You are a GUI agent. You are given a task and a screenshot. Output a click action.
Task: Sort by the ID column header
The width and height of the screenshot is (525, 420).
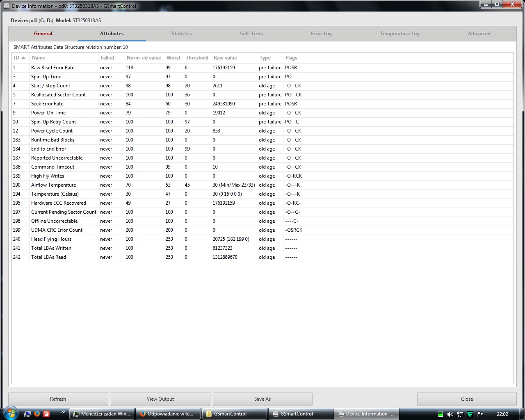click(x=20, y=58)
